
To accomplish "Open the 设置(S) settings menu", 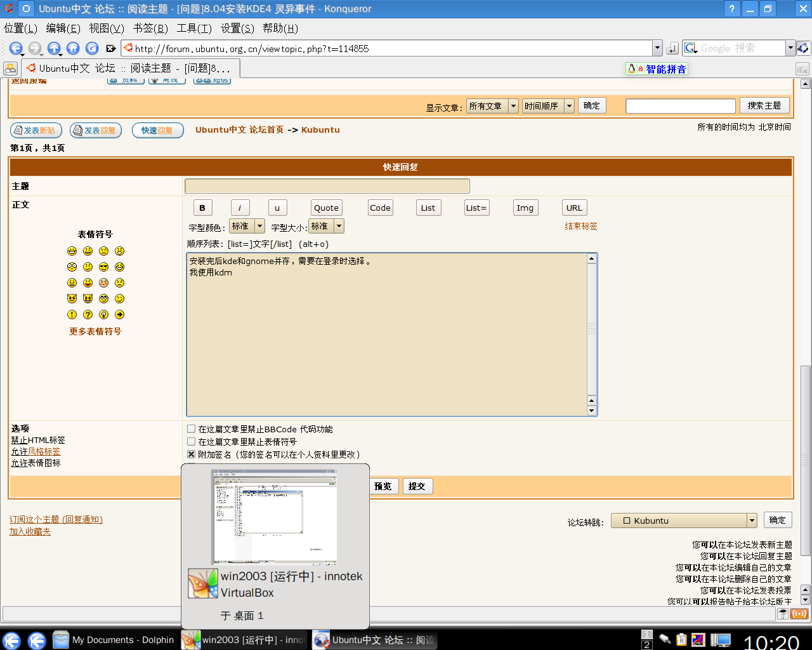I will [x=237, y=29].
